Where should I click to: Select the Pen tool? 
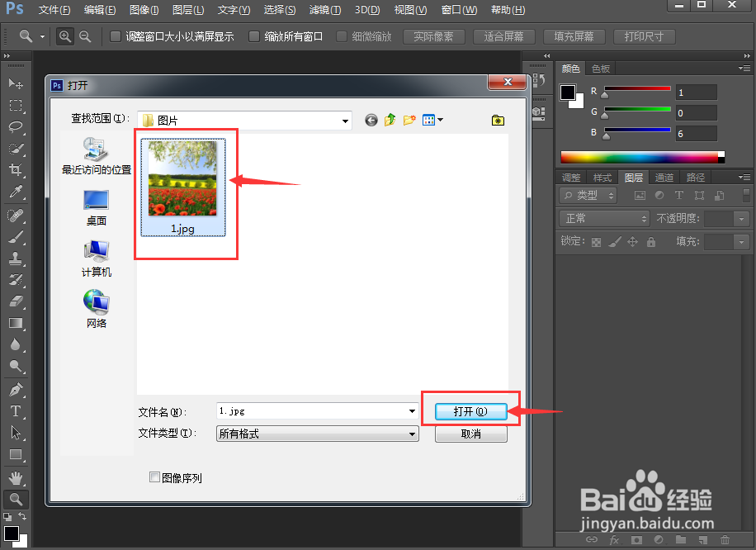(16, 389)
